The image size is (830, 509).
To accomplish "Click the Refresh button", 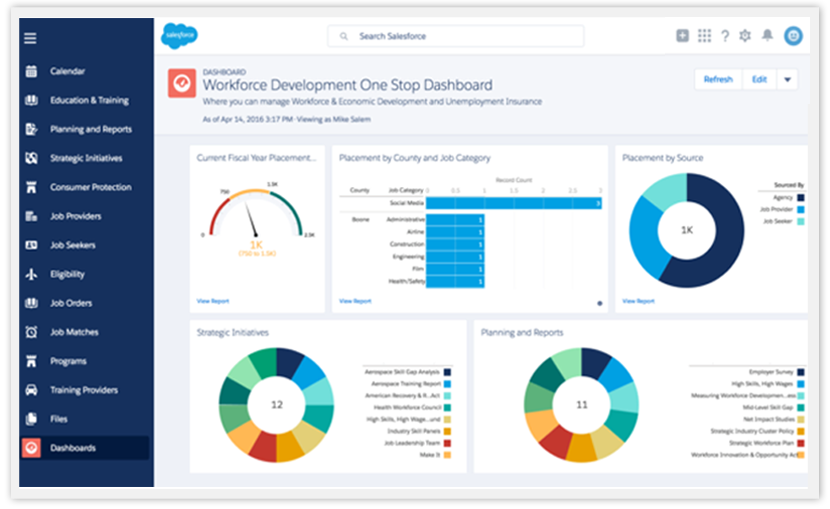I will tap(718, 79).
